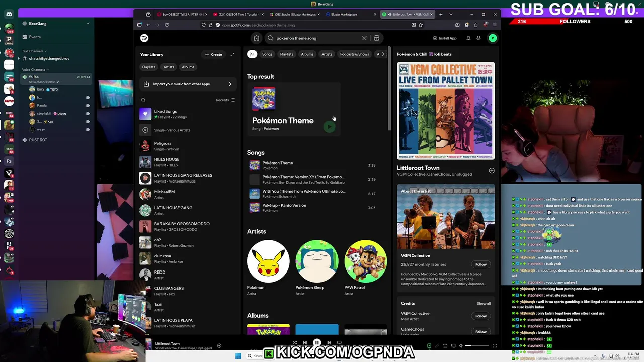Viewport: 644px width, 362px height.
Task: Show more filter chips arrow
Action: [383, 54]
